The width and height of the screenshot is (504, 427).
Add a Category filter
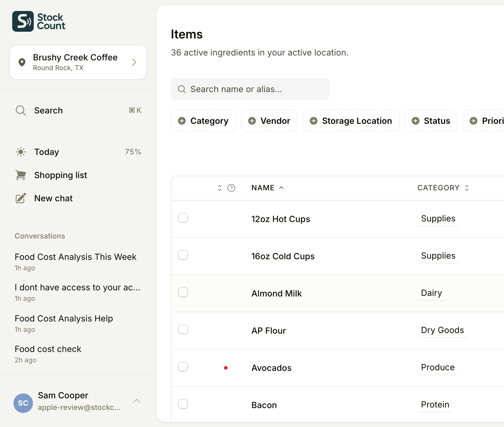coord(203,121)
